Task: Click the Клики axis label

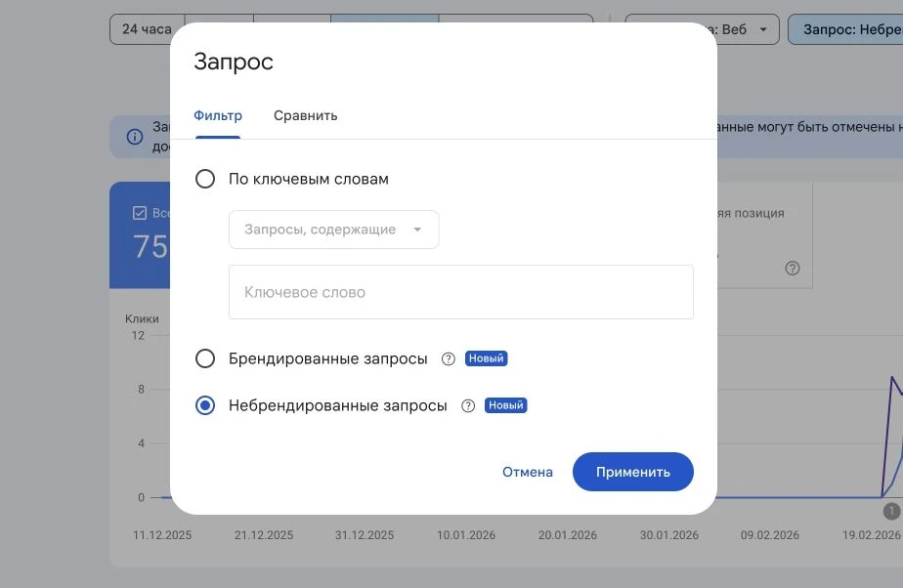Action: pyautogui.click(x=143, y=318)
